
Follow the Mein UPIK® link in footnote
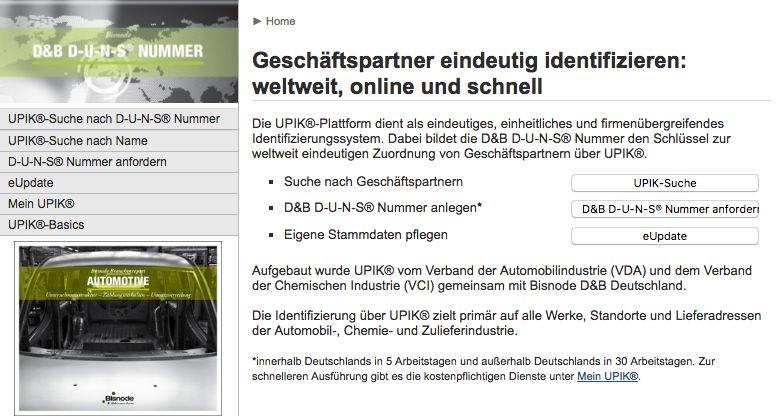[607, 376]
